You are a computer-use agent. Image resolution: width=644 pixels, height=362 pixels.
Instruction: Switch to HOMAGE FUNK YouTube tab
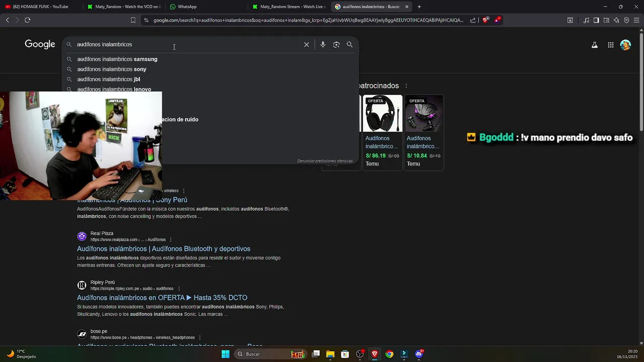coord(40,7)
